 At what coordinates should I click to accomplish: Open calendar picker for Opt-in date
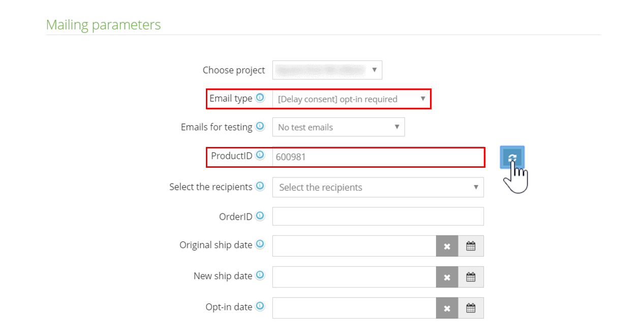(471, 308)
